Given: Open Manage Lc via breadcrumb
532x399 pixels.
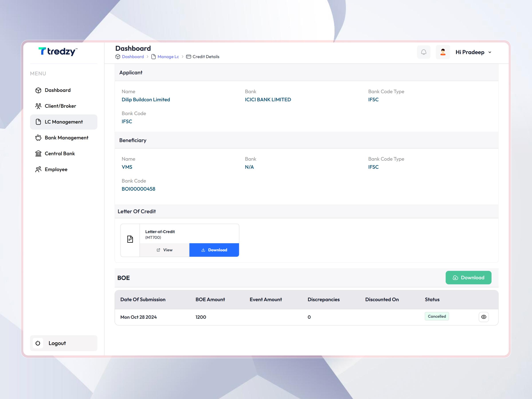Looking at the screenshot, I should (x=168, y=57).
